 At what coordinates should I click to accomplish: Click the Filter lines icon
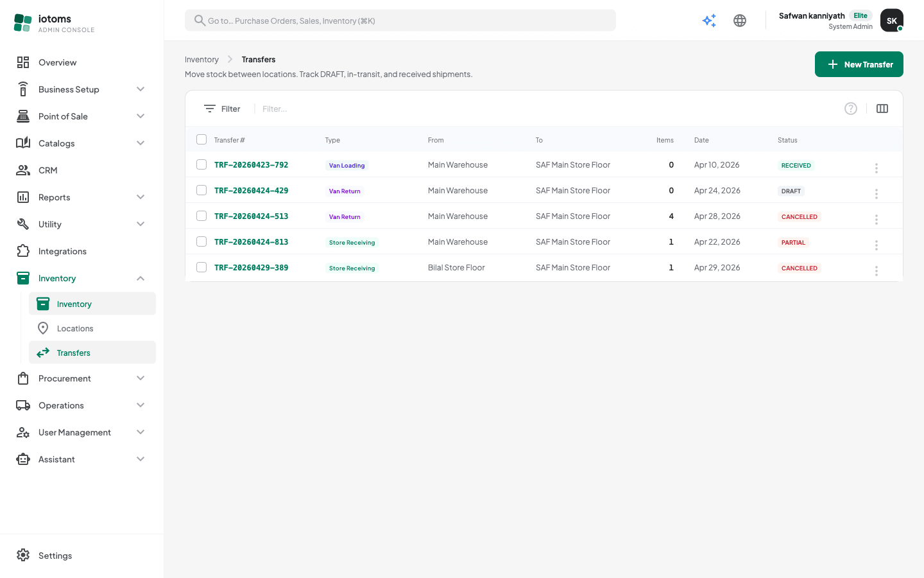click(210, 109)
